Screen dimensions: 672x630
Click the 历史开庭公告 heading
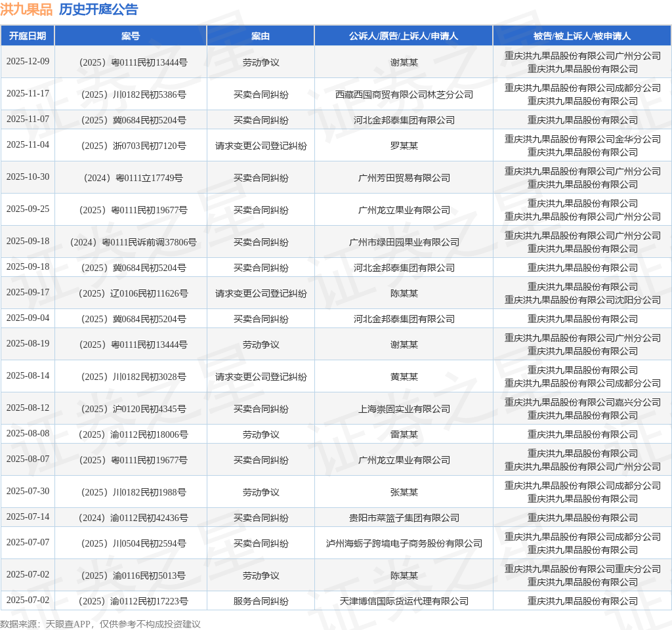point(98,9)
